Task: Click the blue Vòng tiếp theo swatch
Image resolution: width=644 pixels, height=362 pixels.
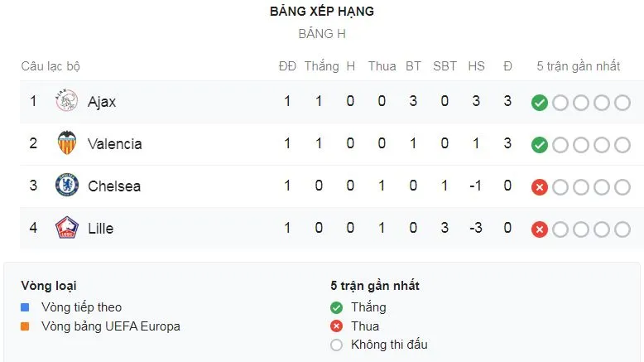Action: click(x=26, y=307)
